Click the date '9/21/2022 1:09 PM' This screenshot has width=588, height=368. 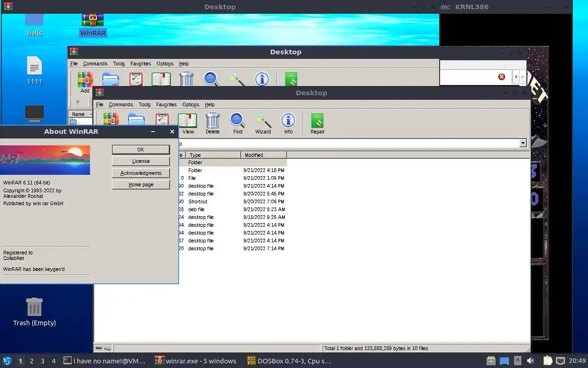tap(264, 178)
